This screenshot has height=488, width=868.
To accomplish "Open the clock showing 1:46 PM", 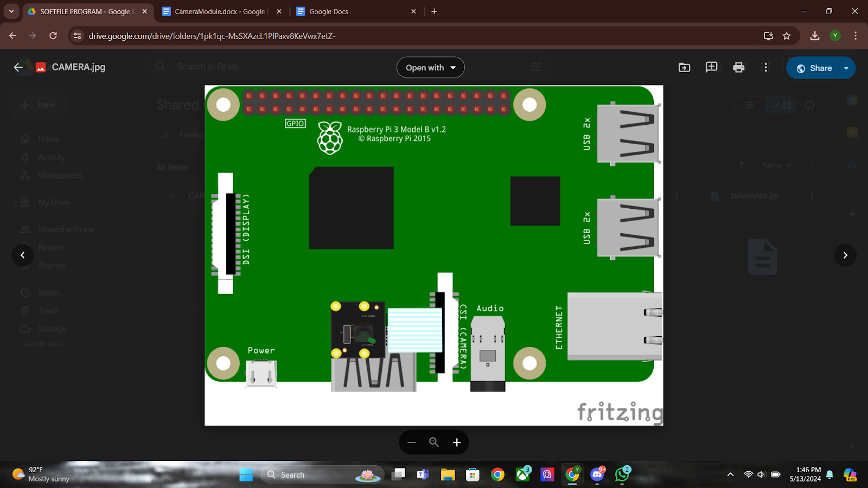I will [x=805, y=474].
